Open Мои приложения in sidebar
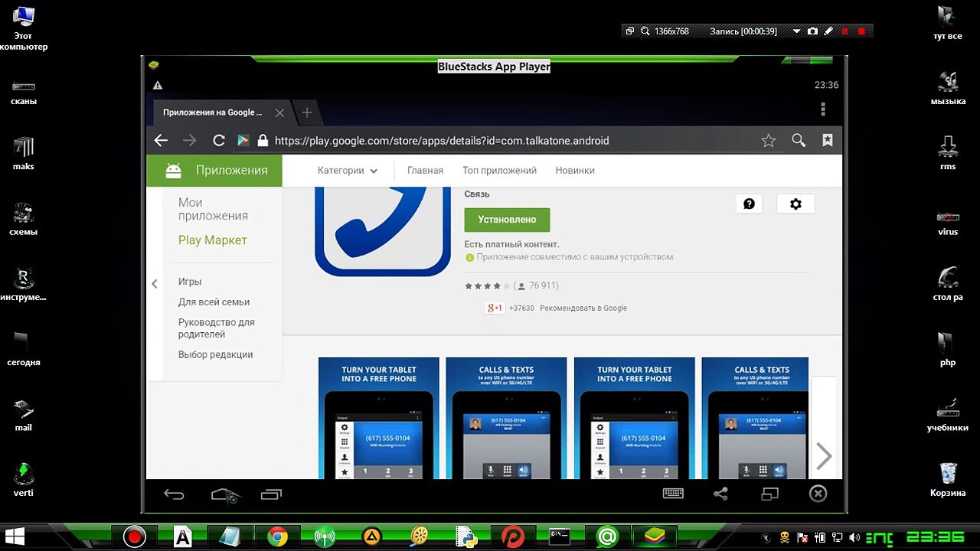This screenshot has height=551, width=980. click(x=213, y=209)
